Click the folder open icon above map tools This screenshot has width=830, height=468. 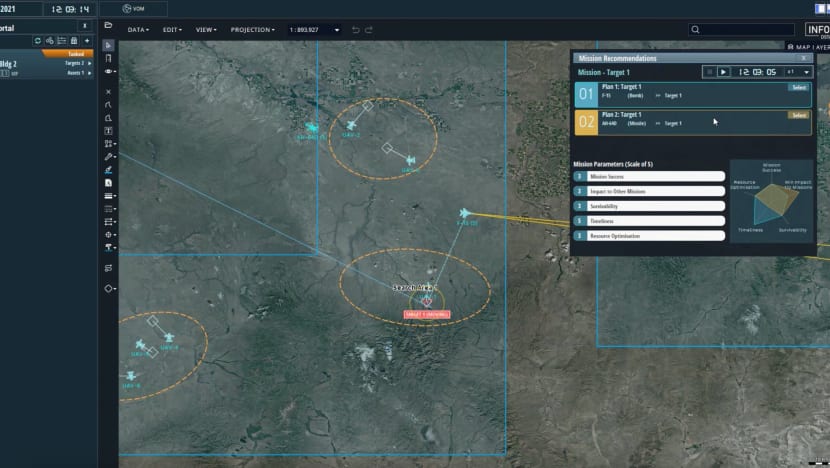tap(108, 24)
